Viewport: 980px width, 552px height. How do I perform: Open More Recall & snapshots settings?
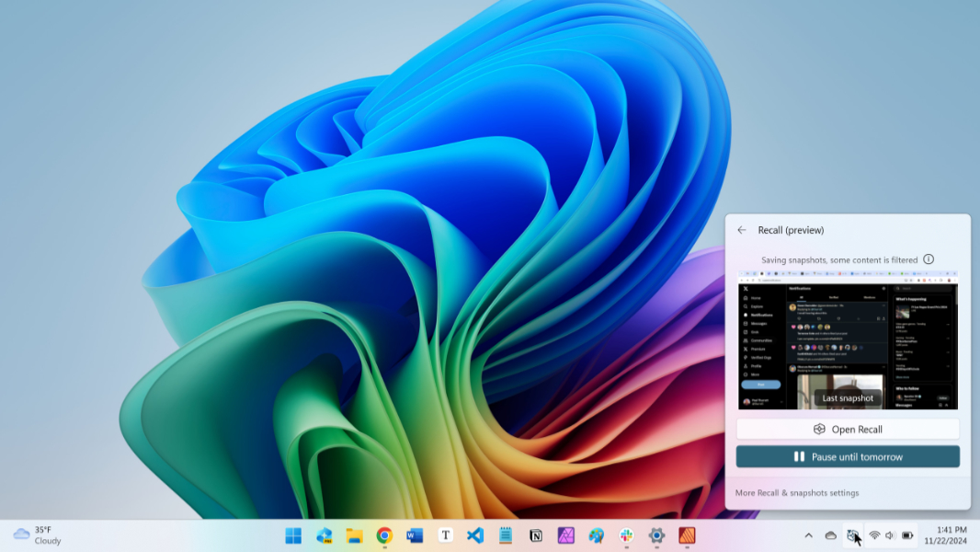797,493
